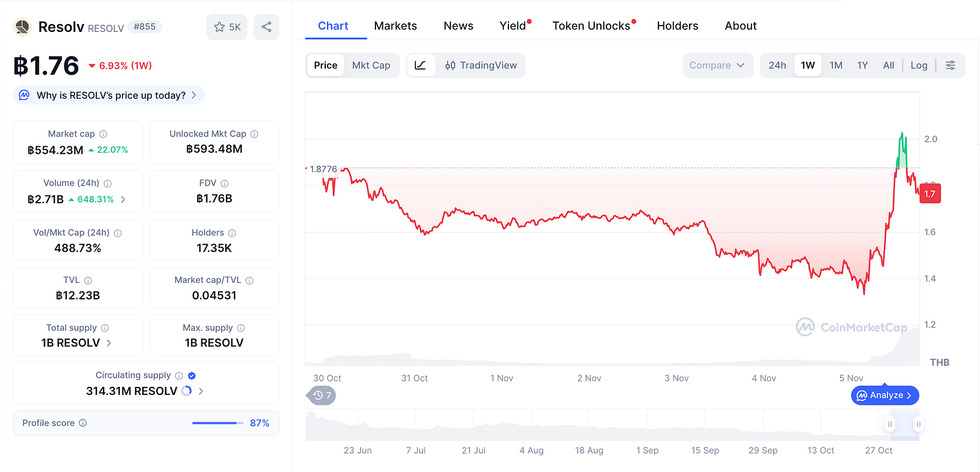Expand Volume (24h) details chevron

123,200
